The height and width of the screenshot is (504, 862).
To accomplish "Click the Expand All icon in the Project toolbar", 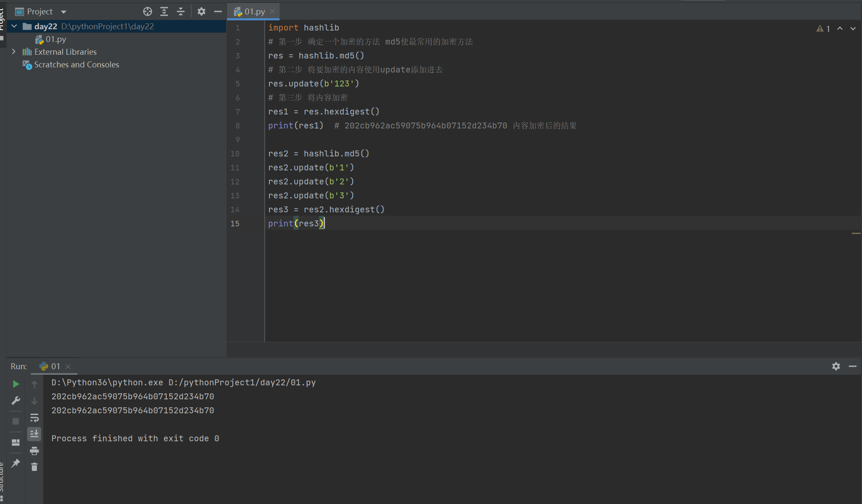I will pyautogui.click(x=164, y=11).
